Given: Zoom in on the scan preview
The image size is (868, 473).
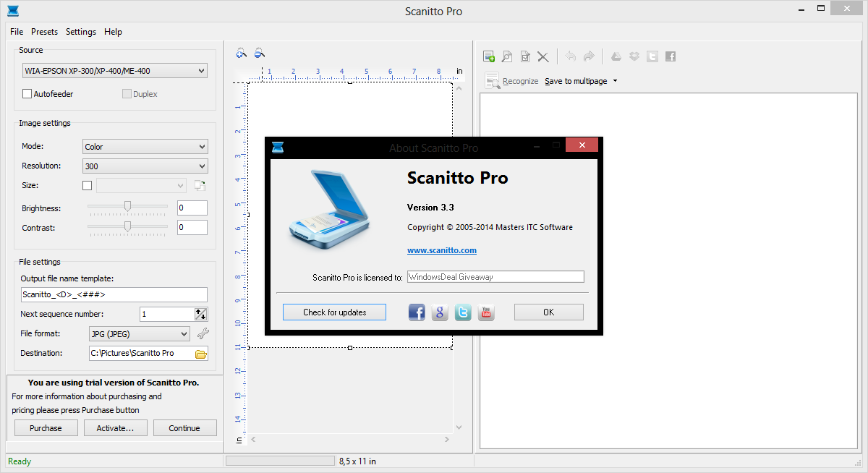Looking at the screenshot, I should coord(242,53).
